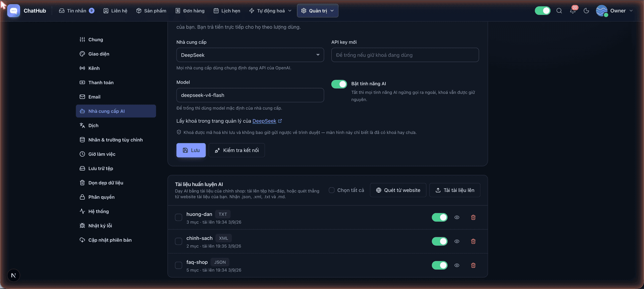Check the huong-dan row checkbox
644x289 pixels.
point(179,218)
